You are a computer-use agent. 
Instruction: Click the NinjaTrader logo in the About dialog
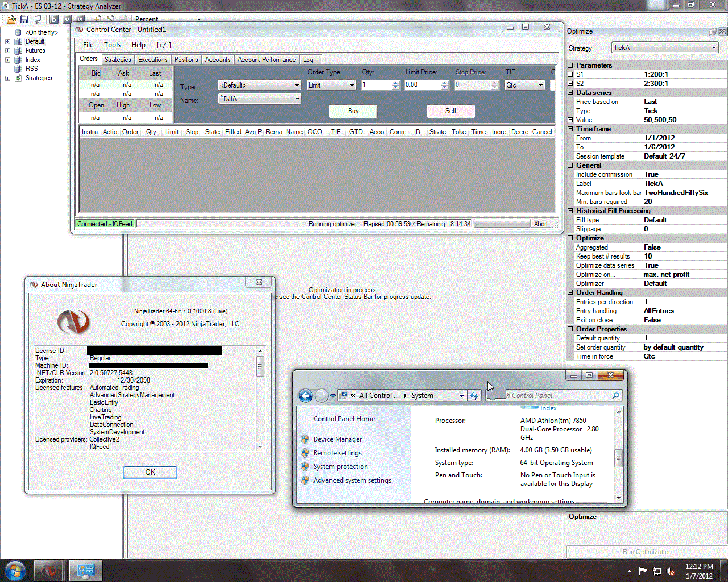tap(73, 322)
